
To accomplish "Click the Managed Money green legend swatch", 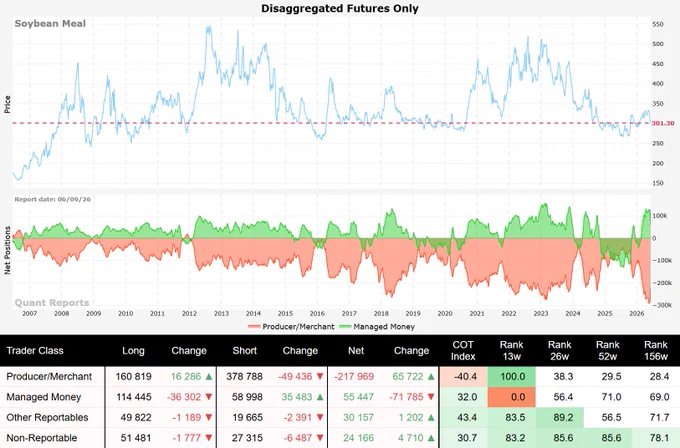I will [x=345, y=327].
